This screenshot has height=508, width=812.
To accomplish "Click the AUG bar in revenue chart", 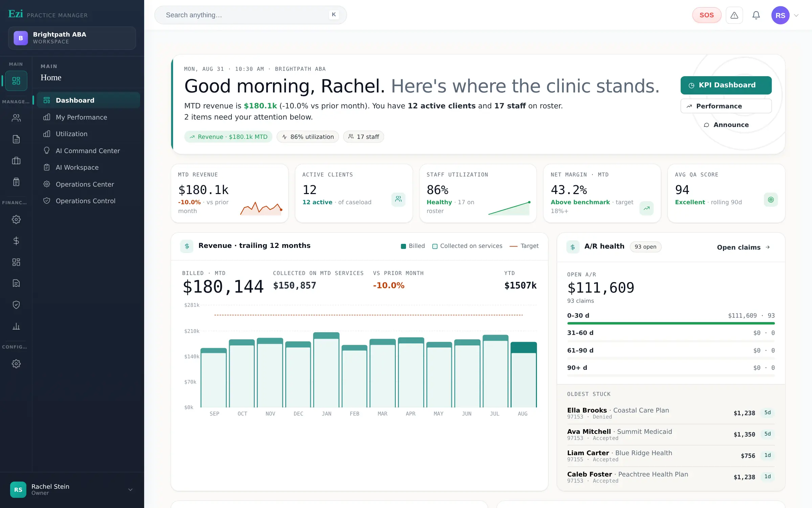I will pyautogui.click(x=523, y=375).
